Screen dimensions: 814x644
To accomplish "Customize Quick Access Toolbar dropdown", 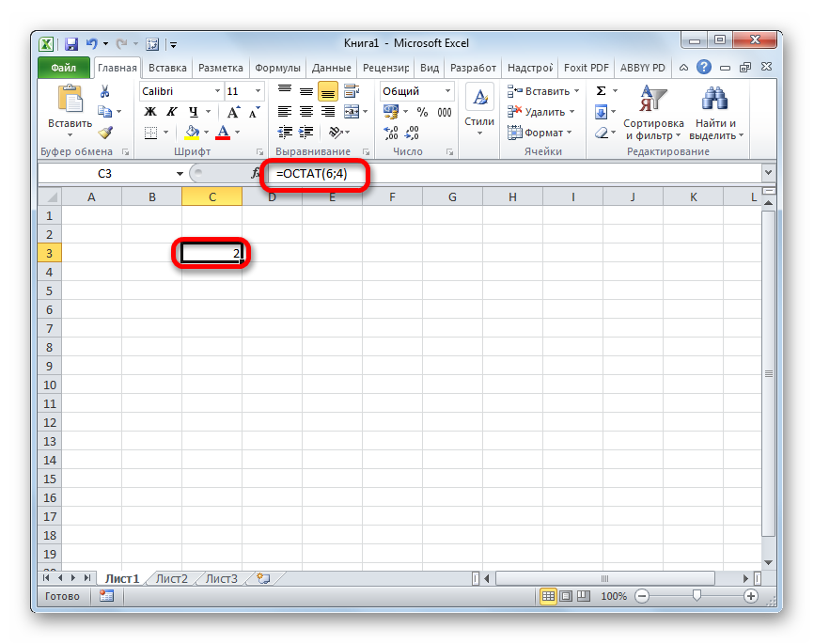I will [x=173, y=45].
